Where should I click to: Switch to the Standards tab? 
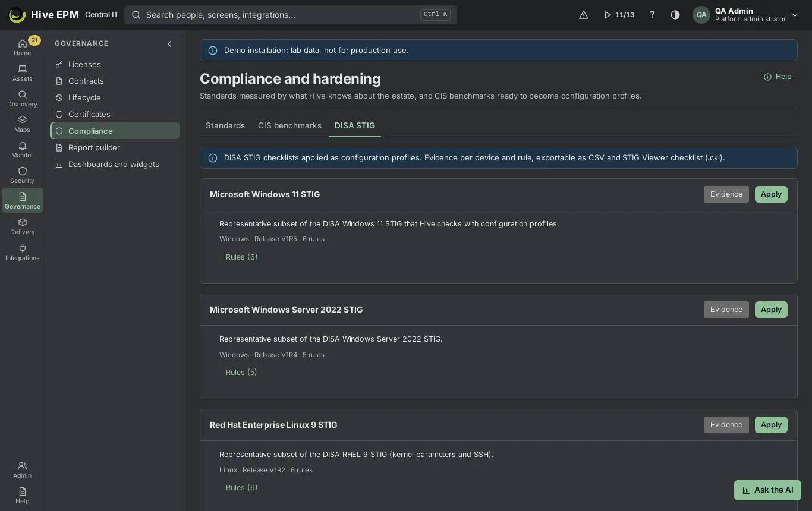pyautogui.click(x=225, y=125)
